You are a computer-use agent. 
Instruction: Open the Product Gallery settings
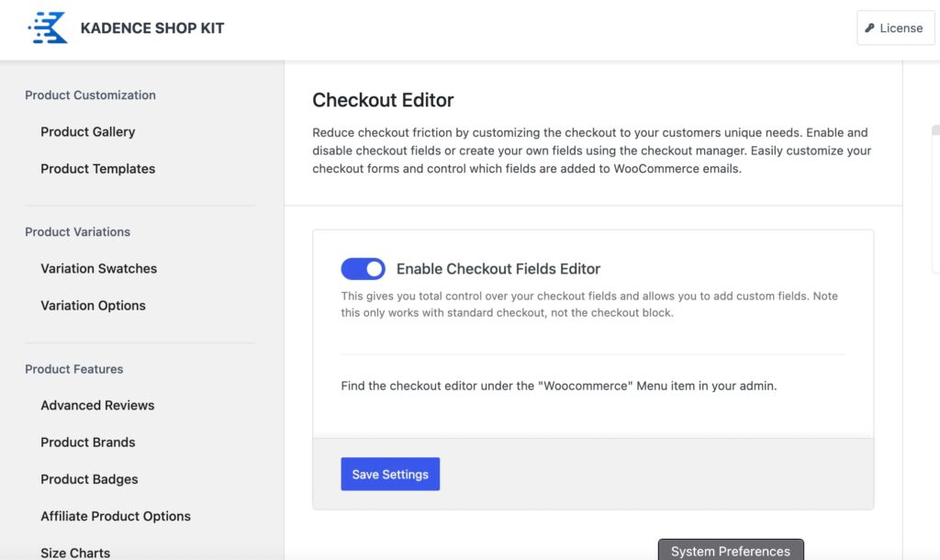click(87, 131)
